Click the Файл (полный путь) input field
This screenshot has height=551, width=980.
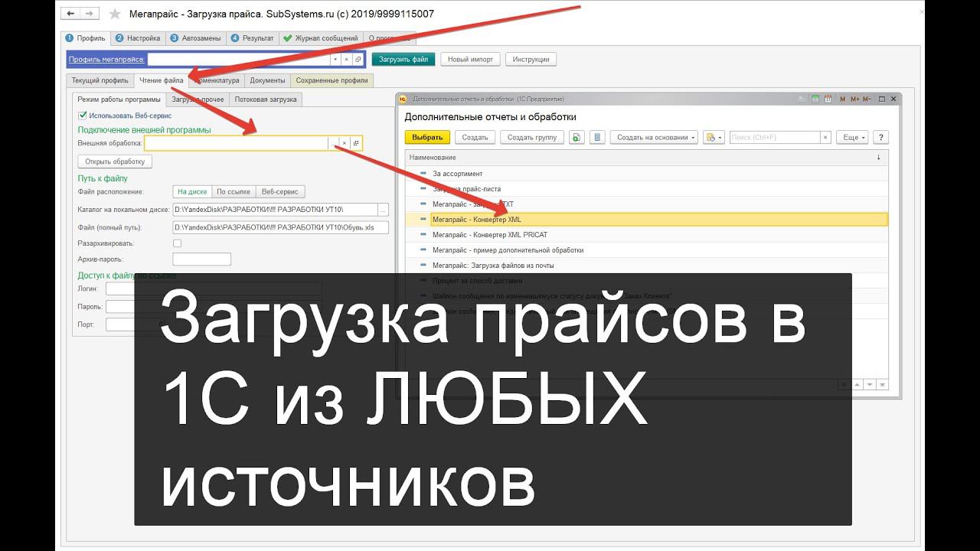click(x=281, y=227)
